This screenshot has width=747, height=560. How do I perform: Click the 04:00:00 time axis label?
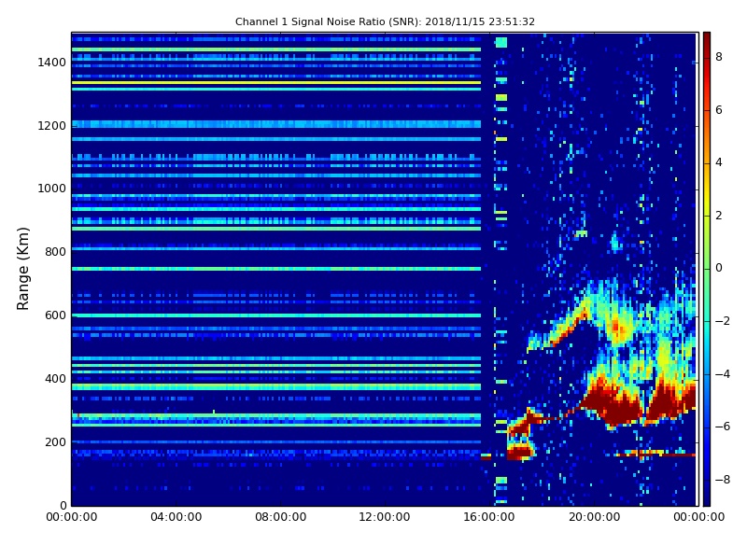pos(176,517)
